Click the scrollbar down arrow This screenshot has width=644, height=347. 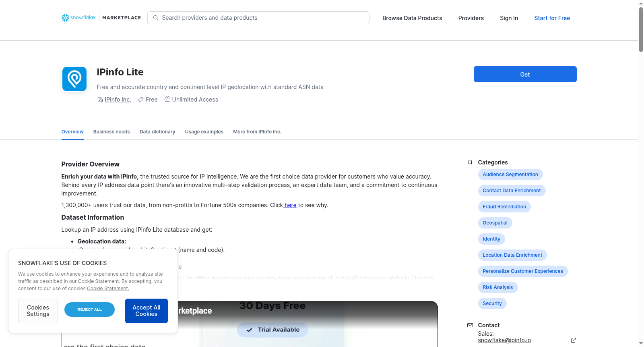pyautogui.click(x=641, y=343)
